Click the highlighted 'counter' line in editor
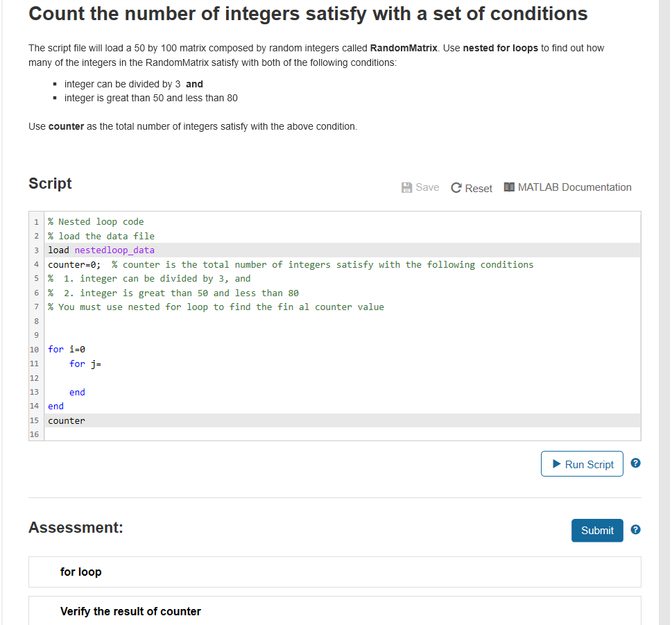 click(66, 420)
